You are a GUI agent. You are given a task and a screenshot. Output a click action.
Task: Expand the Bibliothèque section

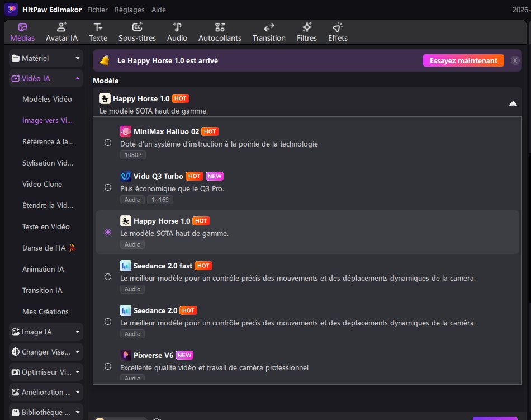tap(46, 412)
